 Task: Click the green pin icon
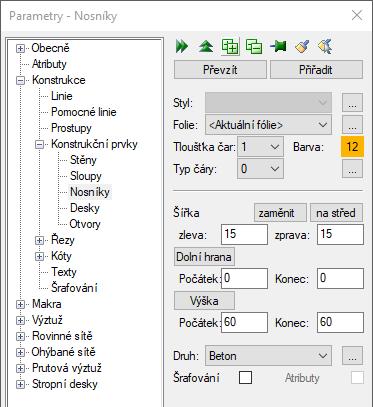pyautogui.click(x=278, y=46)
